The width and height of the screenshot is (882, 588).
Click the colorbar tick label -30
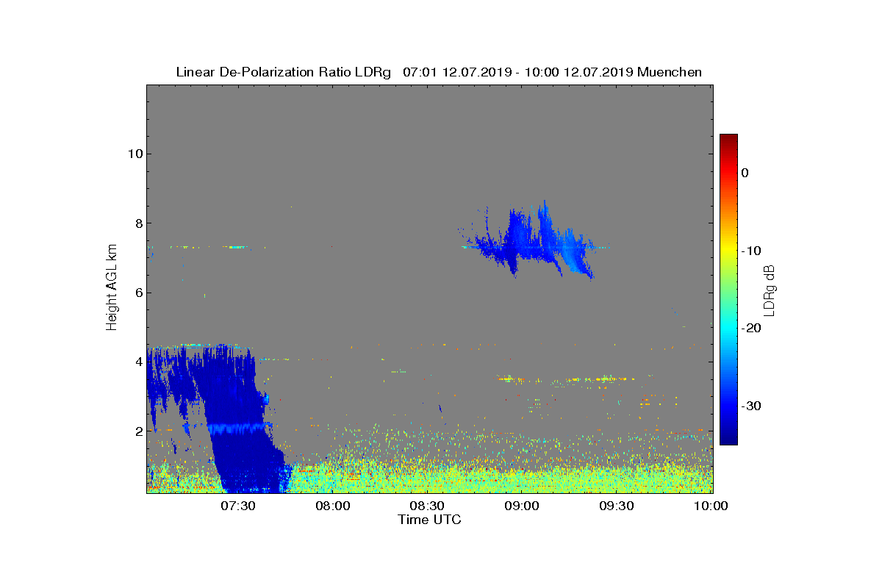[x=751, y=406]
